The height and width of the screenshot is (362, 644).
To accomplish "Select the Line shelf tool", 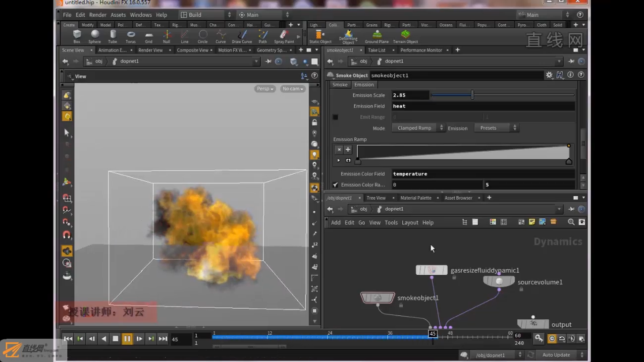I will [185, 36].
